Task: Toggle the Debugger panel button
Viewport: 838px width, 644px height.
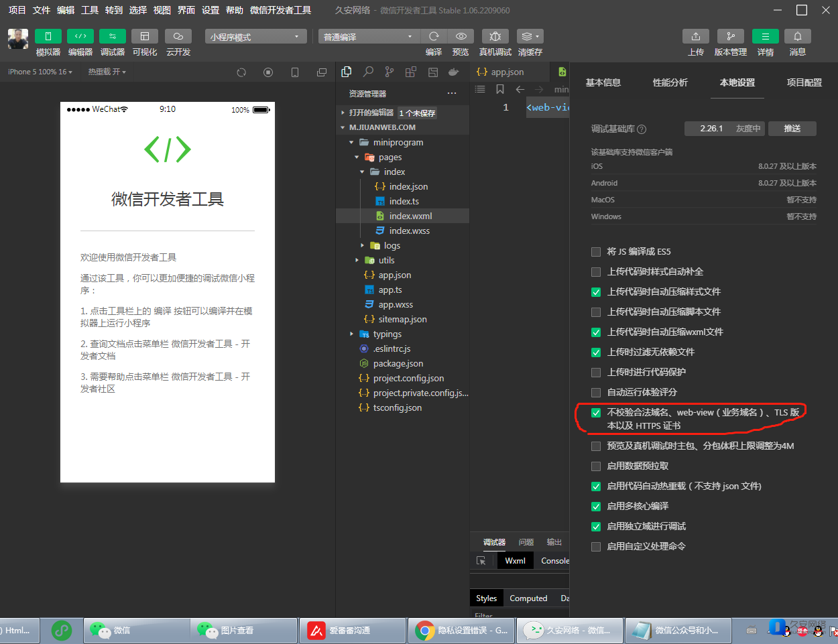Action: [113, 36]
